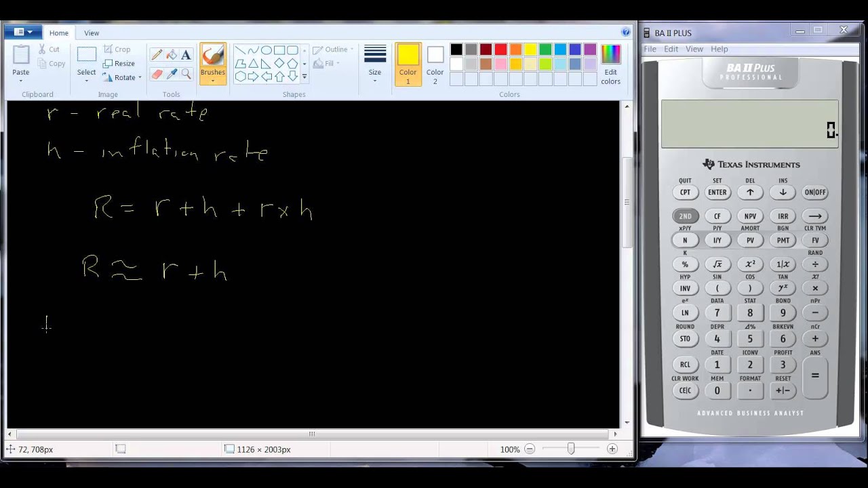Open the calculator Help menu
Screen dimensions: 868x488
719,49
